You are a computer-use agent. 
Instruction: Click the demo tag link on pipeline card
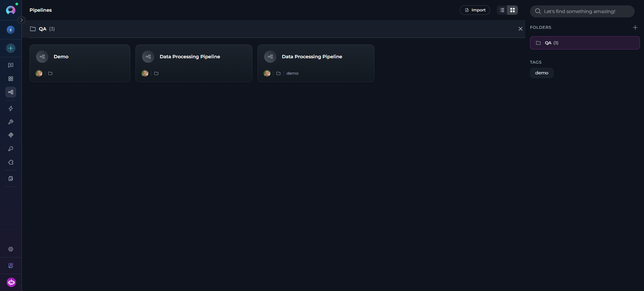[292, 73]
